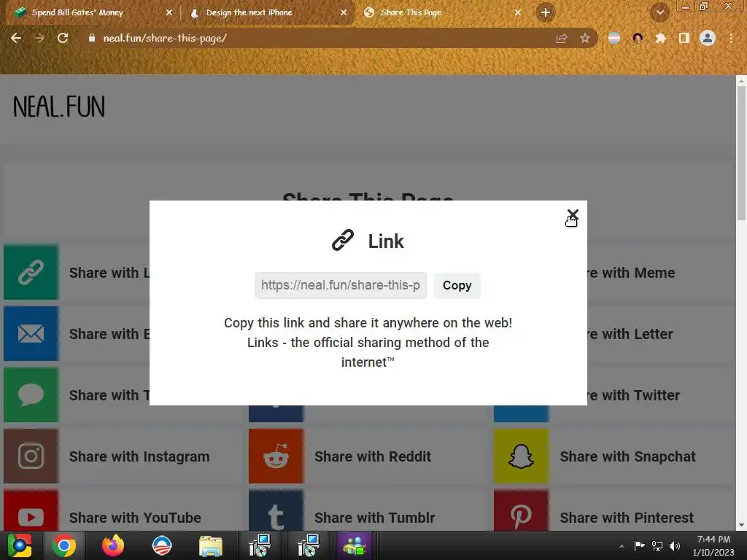Toggle the browser side panel
The height and width of the screenshot is (560, 747).
(x=684, y=38)
